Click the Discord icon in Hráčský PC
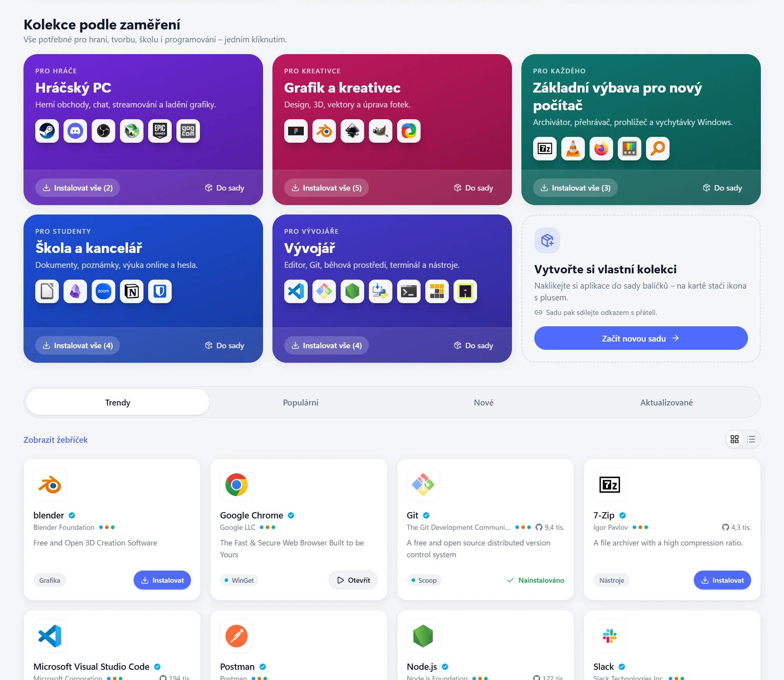 (75, 131)
